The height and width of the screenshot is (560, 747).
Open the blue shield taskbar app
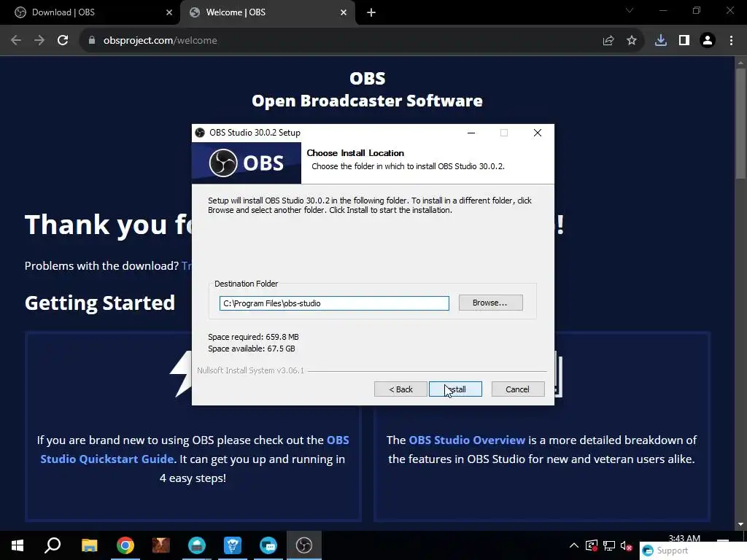233,545
